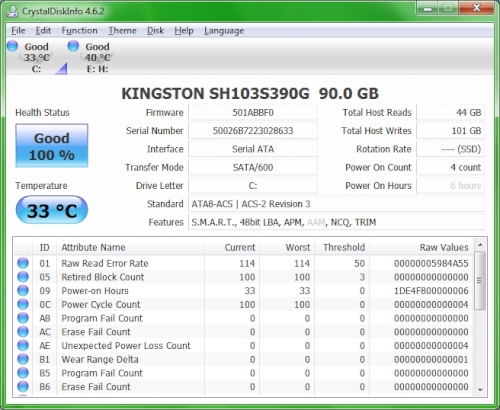This screenshot has width=500, height=410.
Task: Click the Standard field ATA8-ACS
Action: (x=336, y=204)
